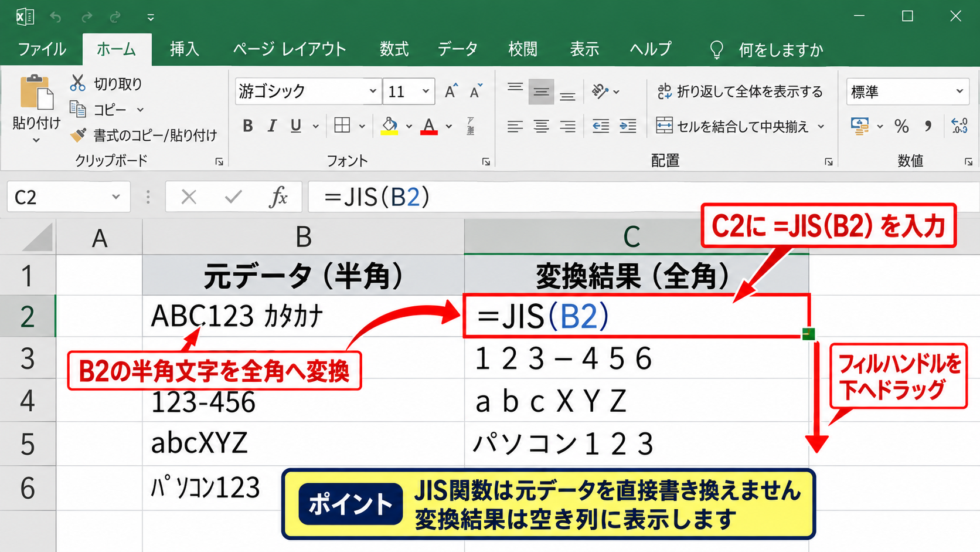The height and width of the screenshot is (552, 980).
Task: Open the 標準 number format dropdown
Action: [959, 92]
